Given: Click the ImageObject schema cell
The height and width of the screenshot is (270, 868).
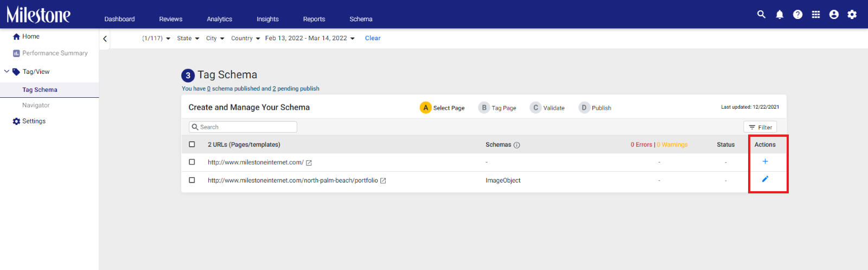Looking at the screenshot, I should (503, 180).
